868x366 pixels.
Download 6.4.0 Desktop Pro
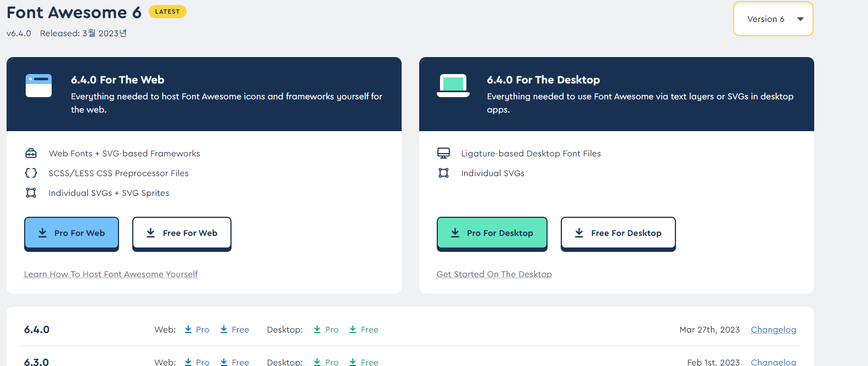click(326, 330)
